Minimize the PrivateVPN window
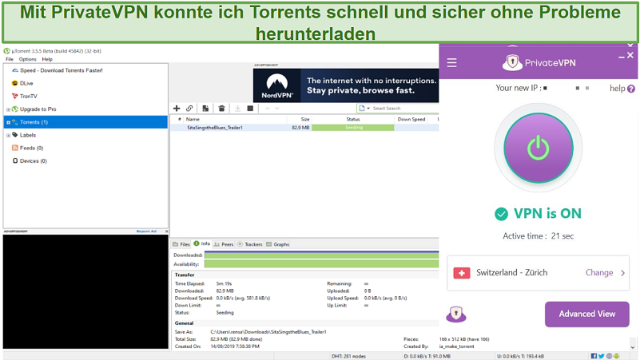644x360 pixels. coord(622,57)
